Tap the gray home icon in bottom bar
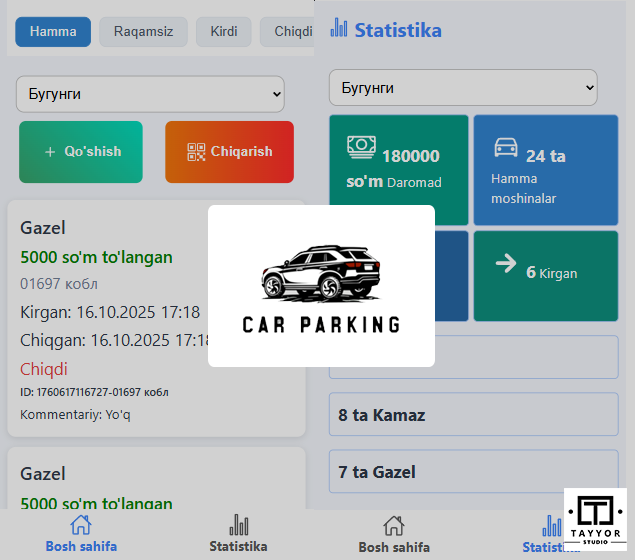This screenshot has width=635, height=560. 394,526
